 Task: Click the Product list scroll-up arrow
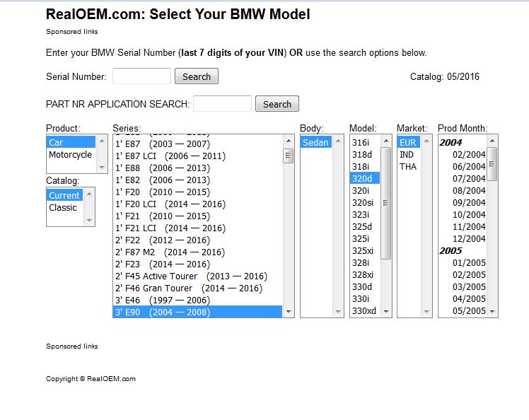pos(102,140)
